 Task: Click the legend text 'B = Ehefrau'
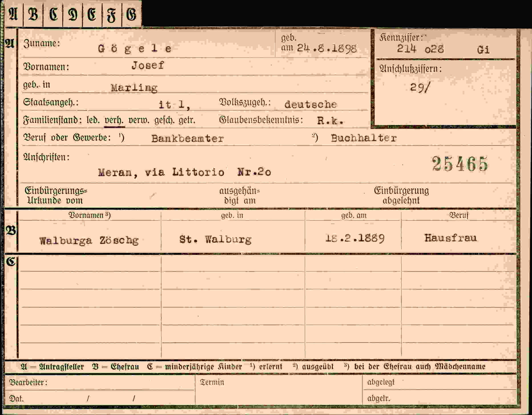pos(115,367)
